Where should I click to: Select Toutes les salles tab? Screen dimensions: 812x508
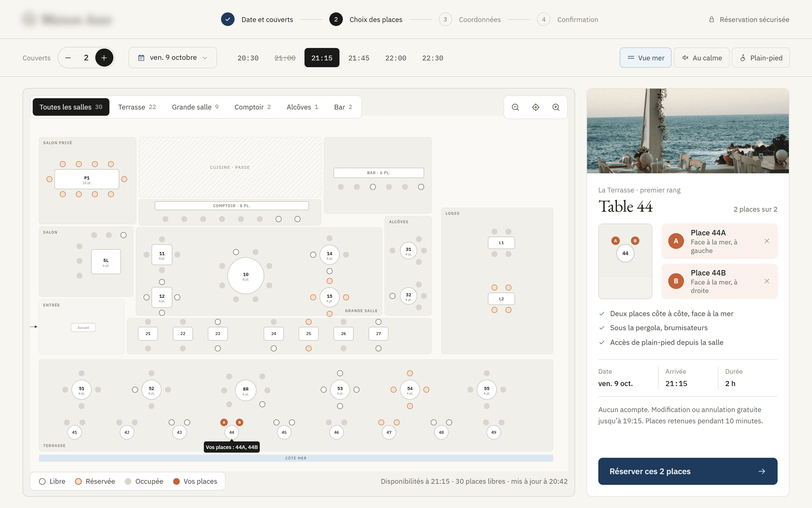71,107
